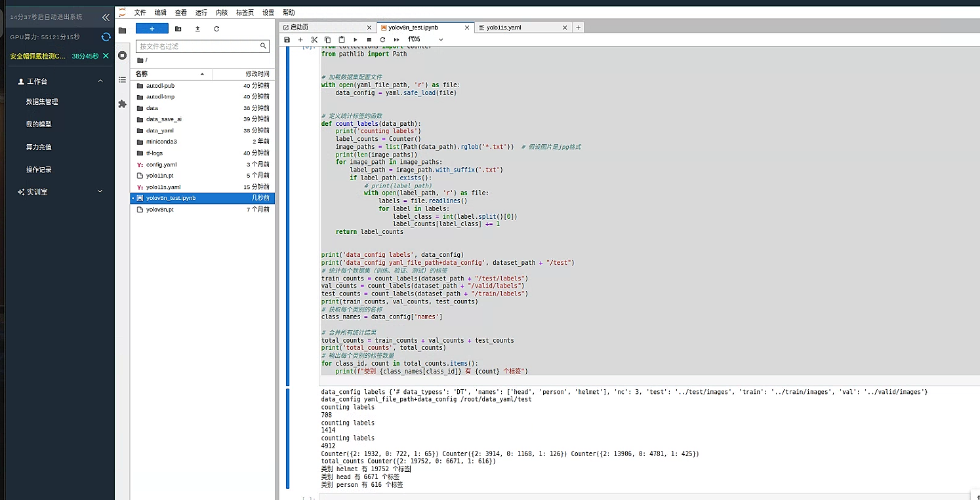Viewport: 980px width, 500px height.
Task: Create a new folder in file browser
Action: click(178, 29)
